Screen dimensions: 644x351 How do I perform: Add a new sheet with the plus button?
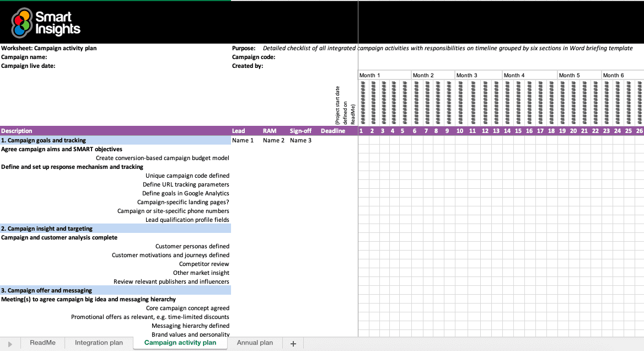pyautogui.click(x=293, y=343)
